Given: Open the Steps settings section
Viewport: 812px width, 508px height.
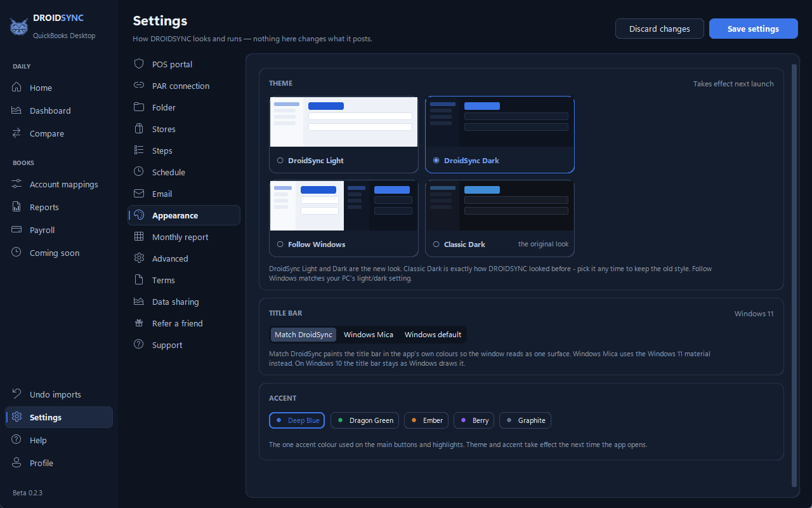Looking at the screenshot, I should (x=184, y=150).
